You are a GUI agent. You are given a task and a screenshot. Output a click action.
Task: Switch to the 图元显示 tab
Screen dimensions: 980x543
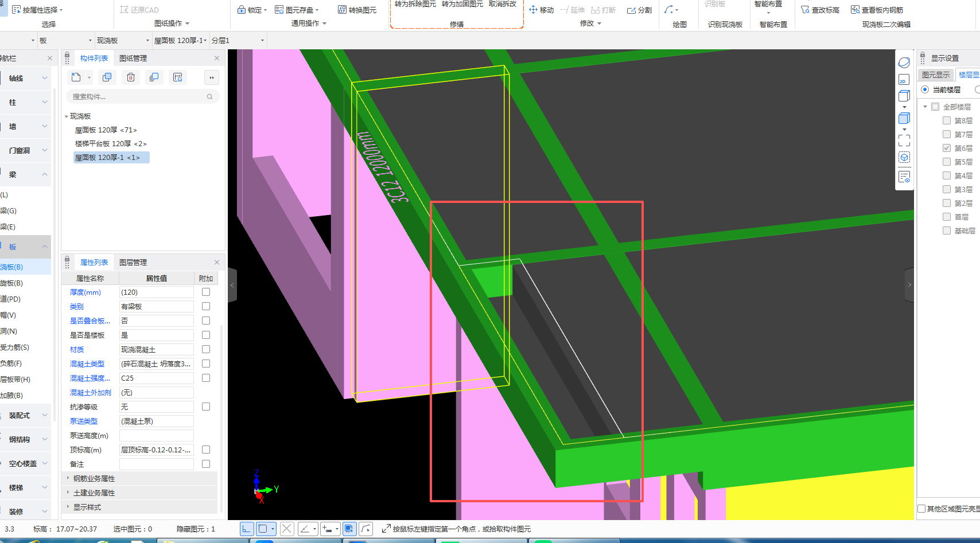click(x=936, y=75)
